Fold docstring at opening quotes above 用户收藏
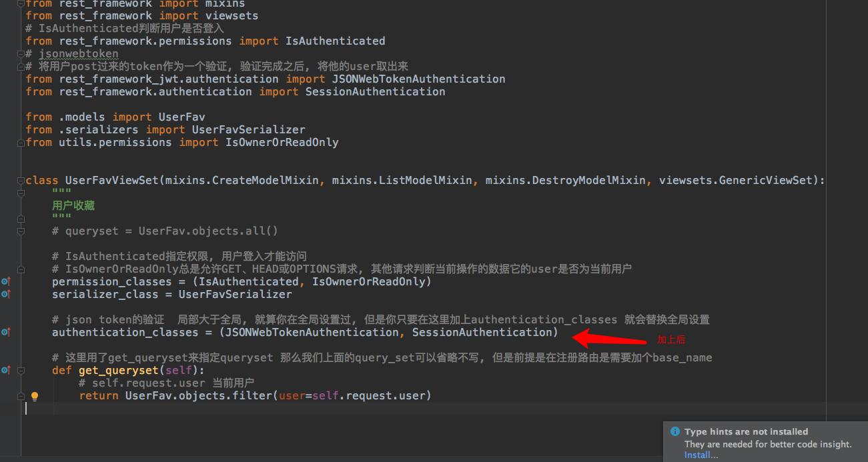Viewport: 868px width, 462px height. [x=21, y=193]
